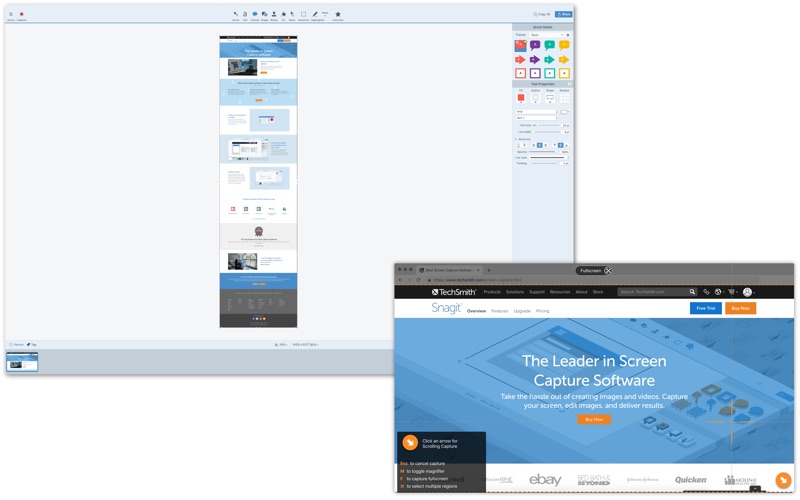Click the Tag button in bottom bar

[32, 345]
